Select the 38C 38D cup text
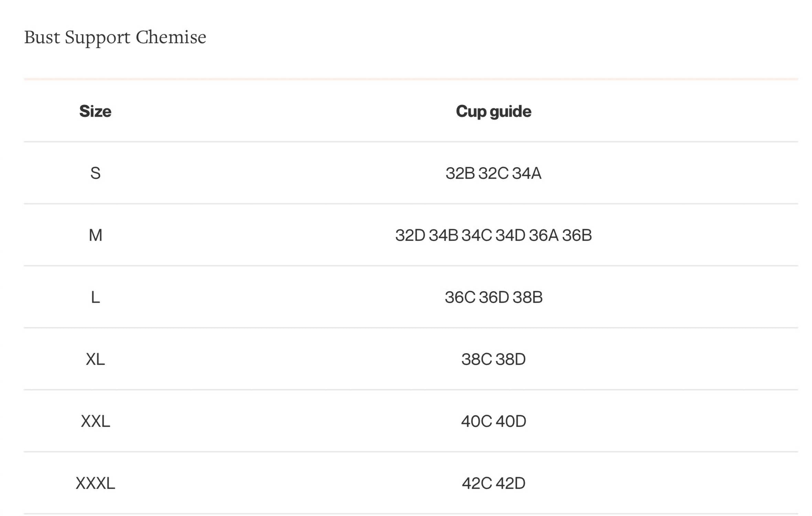This screenshot has width=812, height=516. click(493, 359)
